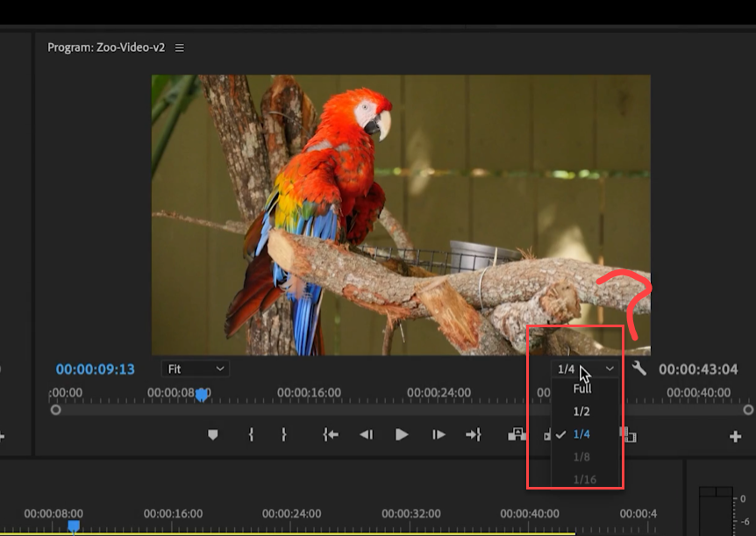Click the Program monitor blue playhead marker
The height and width of the screenshot is (536, 756).
coord(202,396)
